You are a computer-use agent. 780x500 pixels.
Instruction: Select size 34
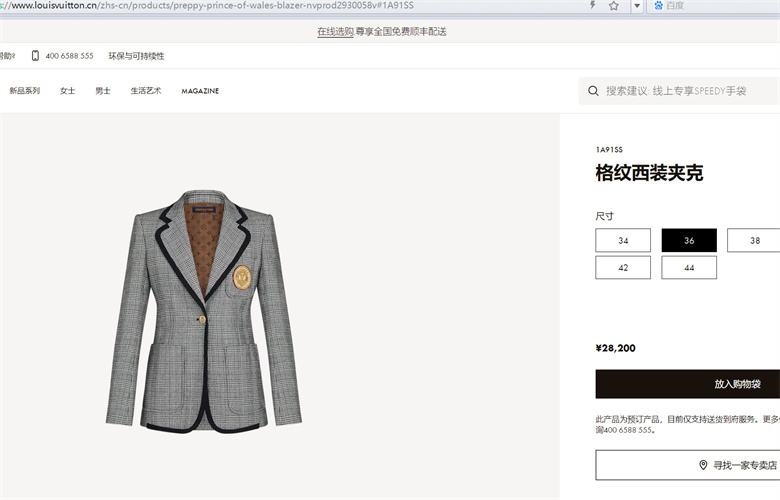click(623, 240)
